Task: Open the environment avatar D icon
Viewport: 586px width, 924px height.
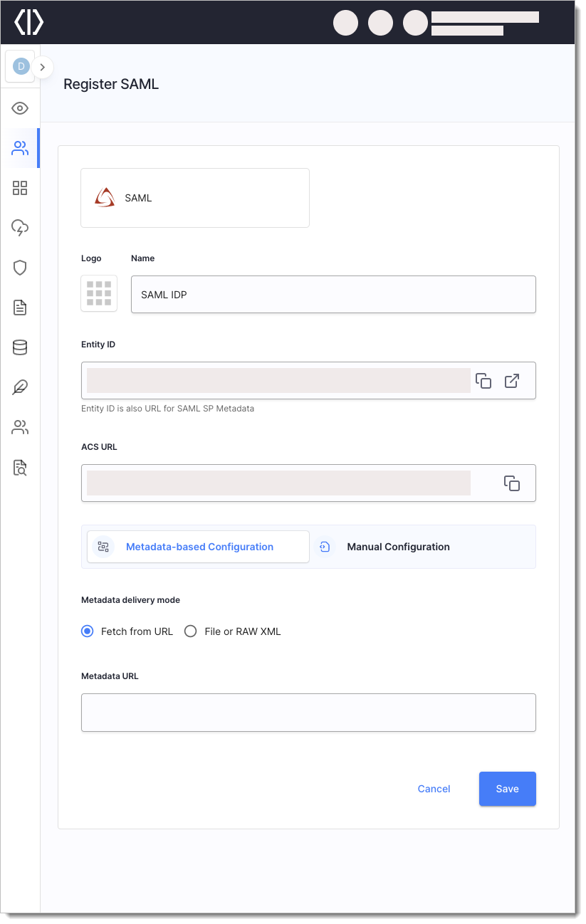Action: (21, 66)
